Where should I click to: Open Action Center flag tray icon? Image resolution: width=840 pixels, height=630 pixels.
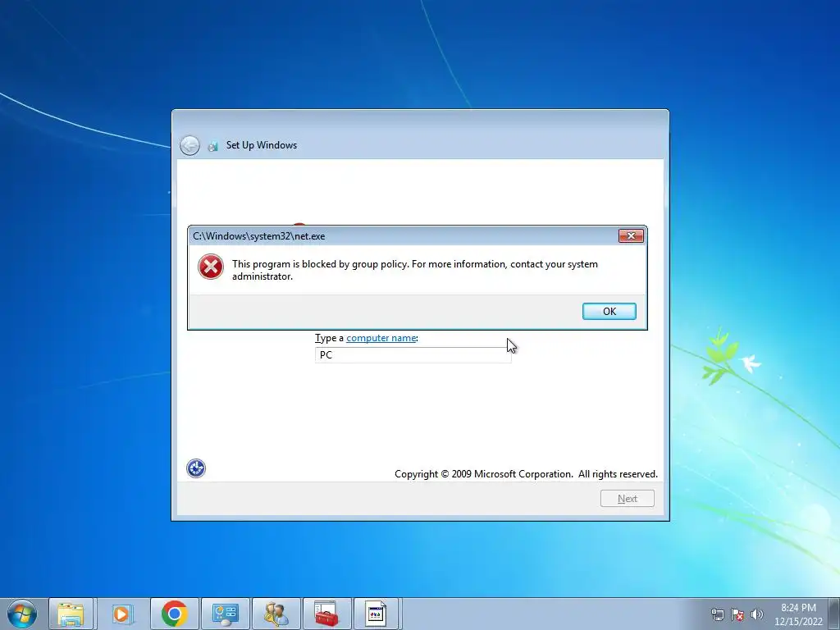pos(737,614)
